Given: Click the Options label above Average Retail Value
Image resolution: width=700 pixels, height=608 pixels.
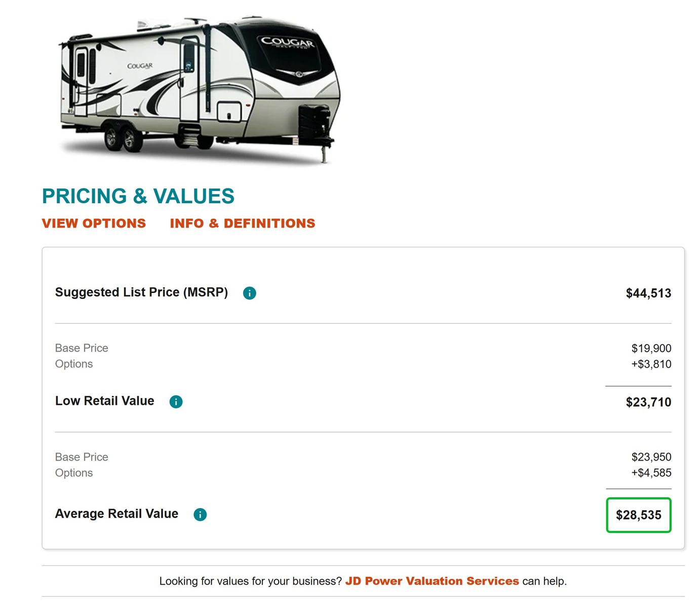Looking at the screenshot, I should (74, 473).
